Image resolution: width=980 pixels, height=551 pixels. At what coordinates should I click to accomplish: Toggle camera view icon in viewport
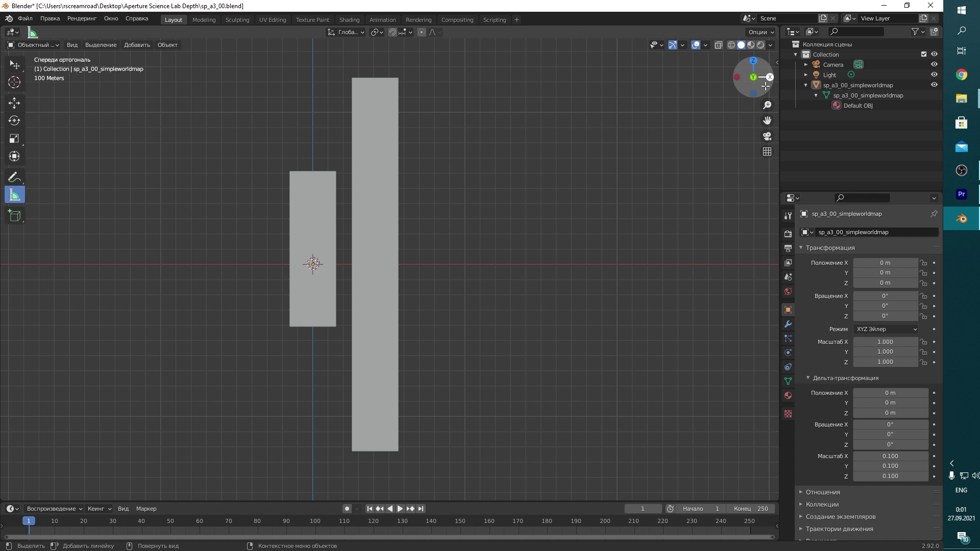pyautogui.click(x=767, y=136)
